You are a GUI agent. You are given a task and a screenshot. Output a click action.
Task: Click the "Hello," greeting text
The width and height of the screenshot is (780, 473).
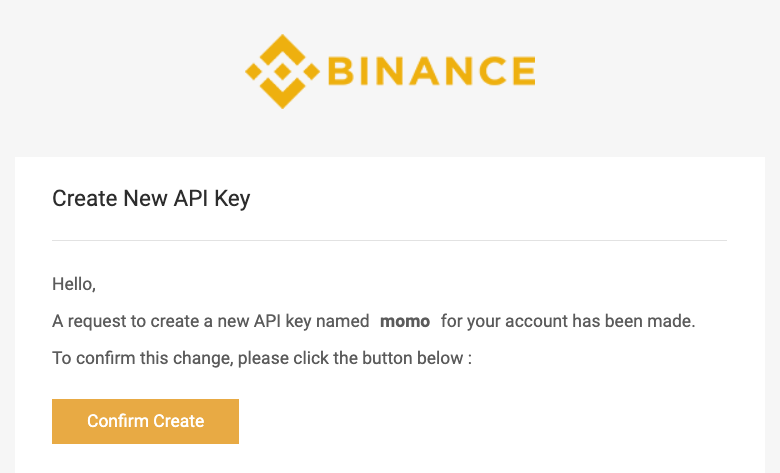pos(74,284)
